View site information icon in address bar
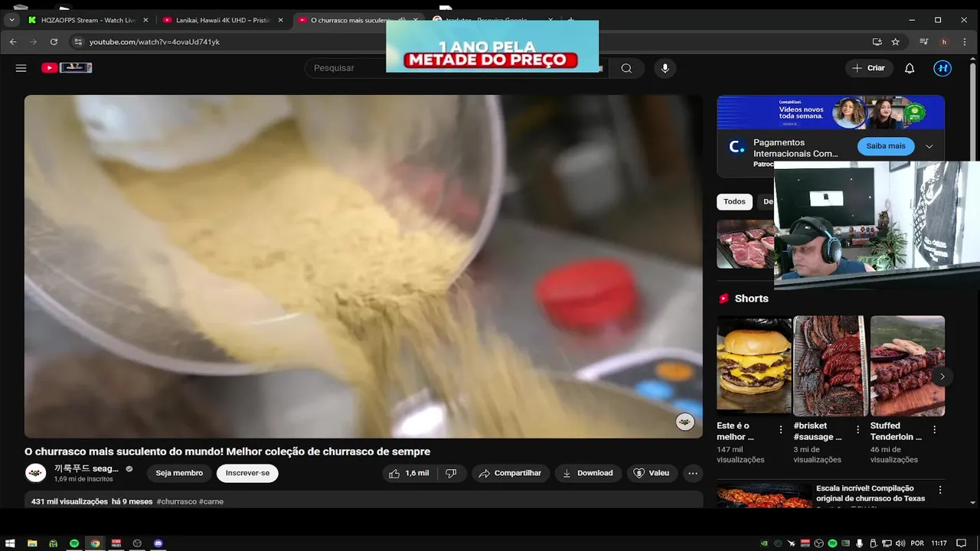This screenshot has width=980, height=551. (x=77, y=41)
